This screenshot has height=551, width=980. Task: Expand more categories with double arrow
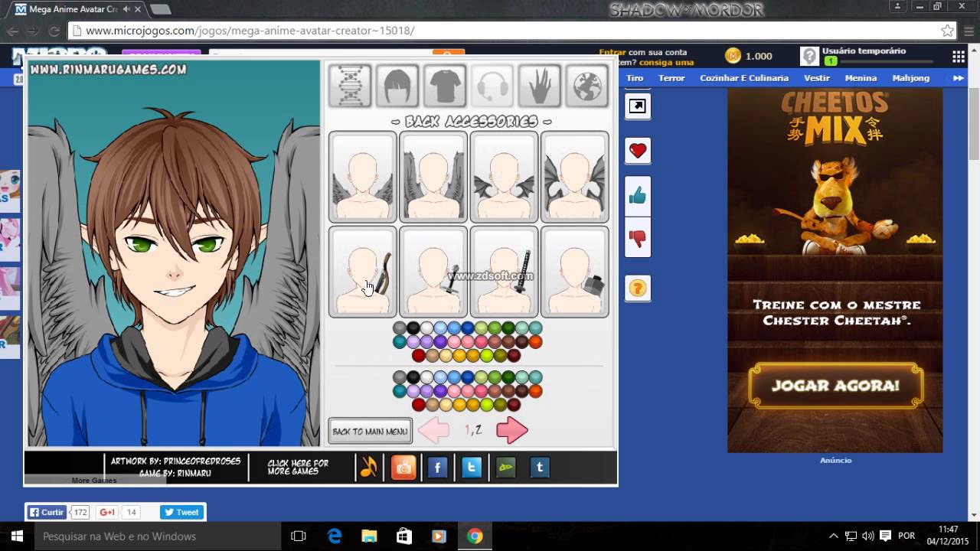[x=958, y=78]
